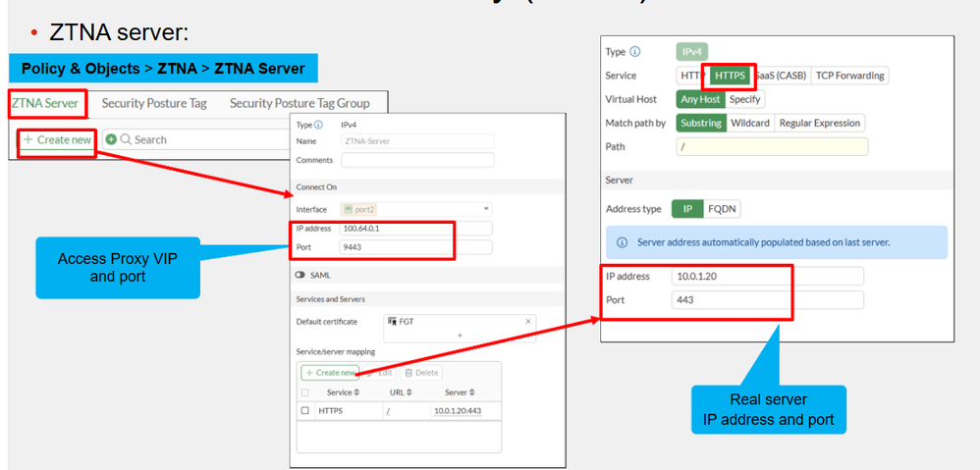Click the IP address field with 100.64.0.1
The width and height of the screenshot is (980, 470).
[416, 229]
